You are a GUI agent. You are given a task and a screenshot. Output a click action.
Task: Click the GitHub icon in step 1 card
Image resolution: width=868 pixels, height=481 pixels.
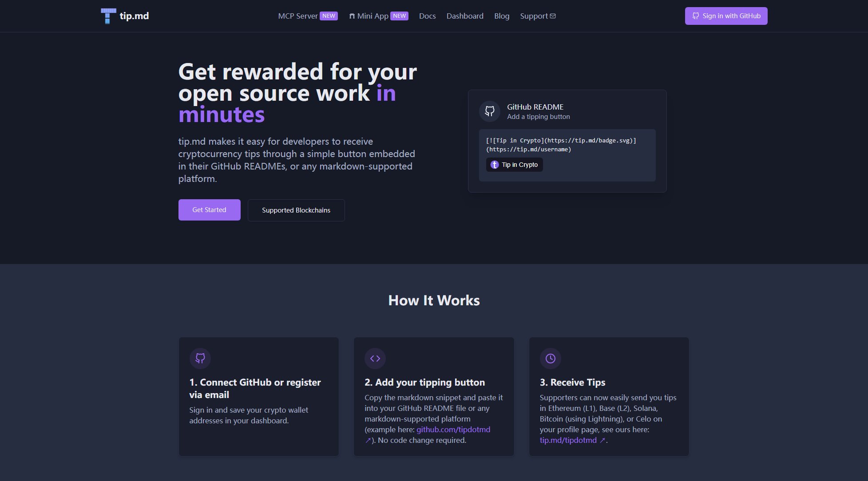[x=200, y=358]
